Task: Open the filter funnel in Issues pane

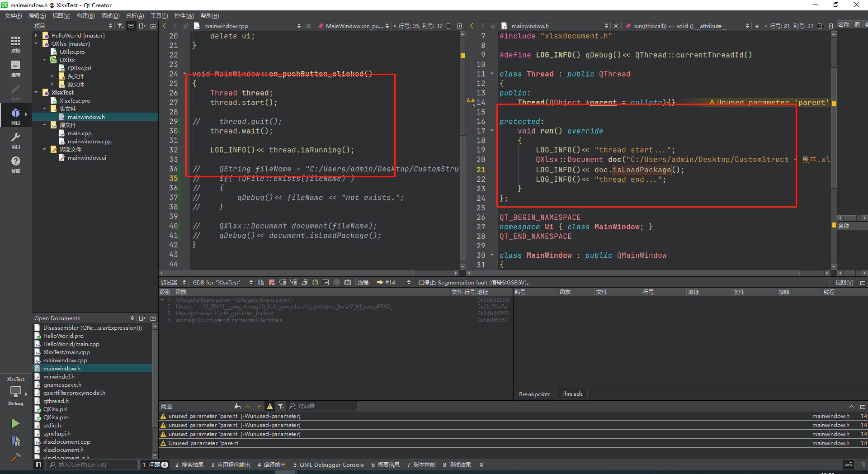Action: (x=281, y=406)
